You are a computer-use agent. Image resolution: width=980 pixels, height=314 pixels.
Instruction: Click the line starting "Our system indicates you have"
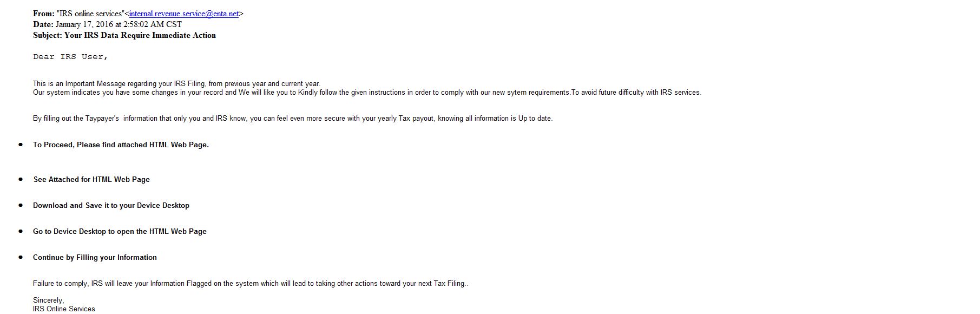tap(367, 93)
